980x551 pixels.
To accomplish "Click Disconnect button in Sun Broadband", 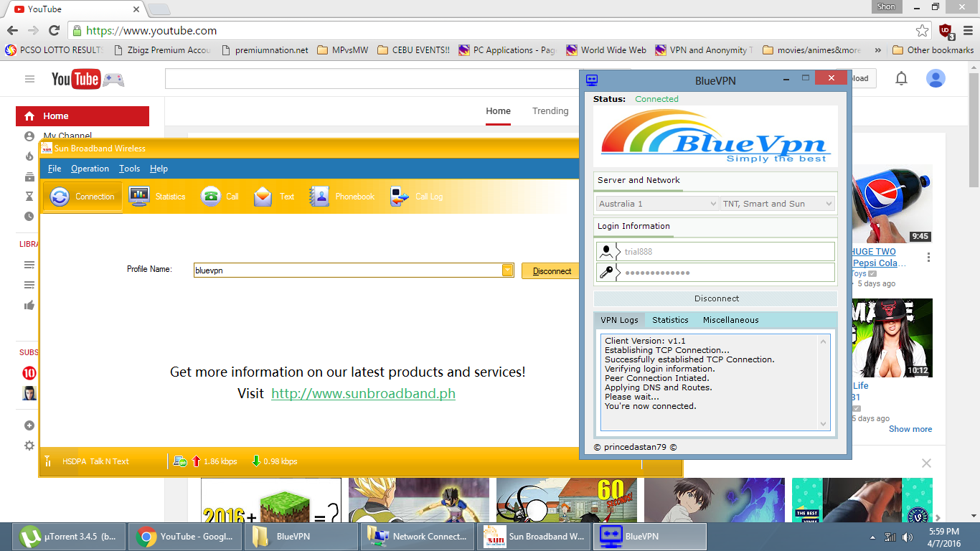I will click(x=551, y=271).
